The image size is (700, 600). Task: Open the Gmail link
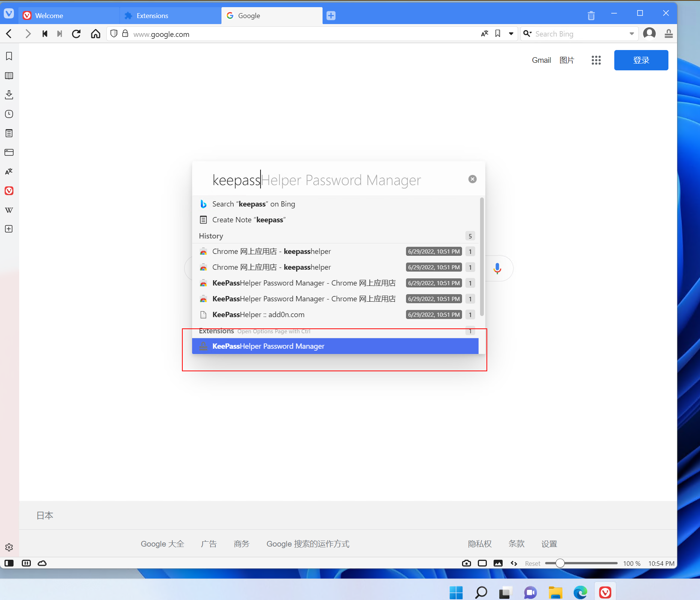[541, 60]
